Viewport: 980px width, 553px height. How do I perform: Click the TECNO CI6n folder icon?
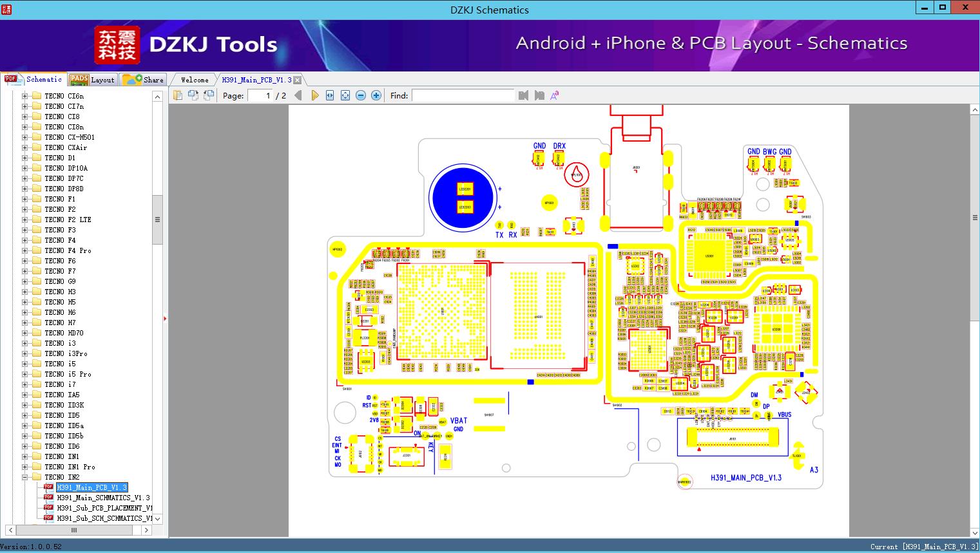point(37,96)
